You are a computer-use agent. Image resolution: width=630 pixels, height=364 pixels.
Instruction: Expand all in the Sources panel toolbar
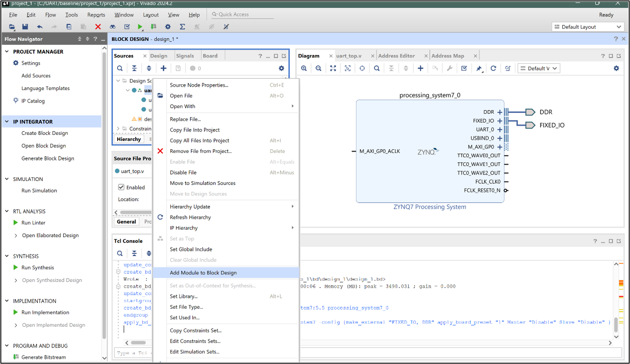[x=149, y=68]
